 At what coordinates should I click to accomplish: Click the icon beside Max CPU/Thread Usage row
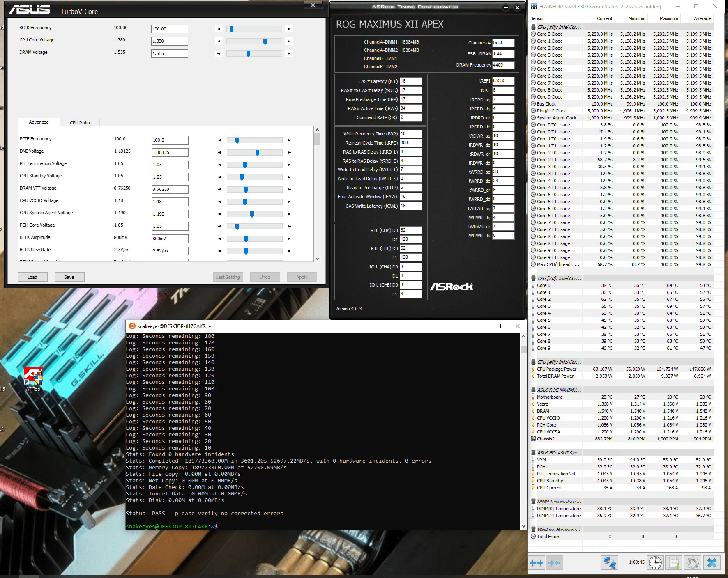[x=533, y=264]
